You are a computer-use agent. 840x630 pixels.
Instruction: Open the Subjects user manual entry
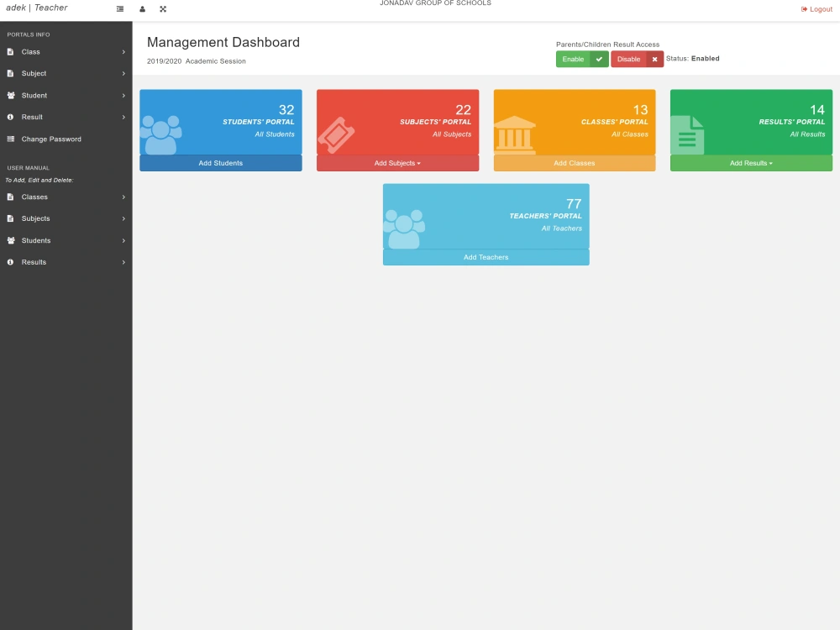point(66,218)
